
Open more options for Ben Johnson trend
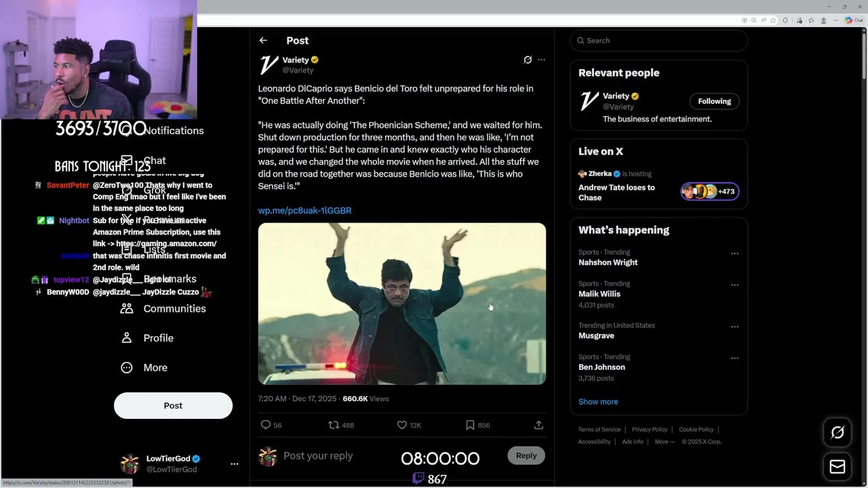tap(734, 359)
